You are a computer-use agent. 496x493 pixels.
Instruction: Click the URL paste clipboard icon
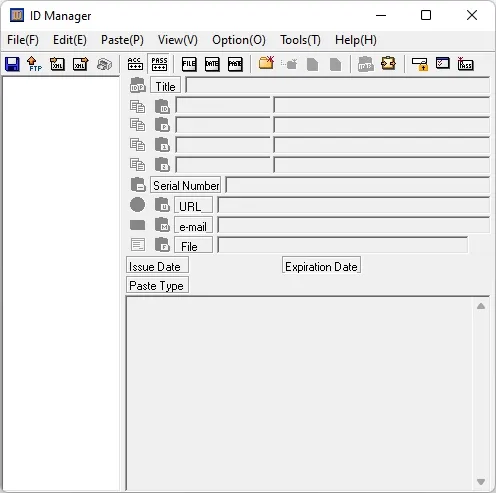[162, 205]
